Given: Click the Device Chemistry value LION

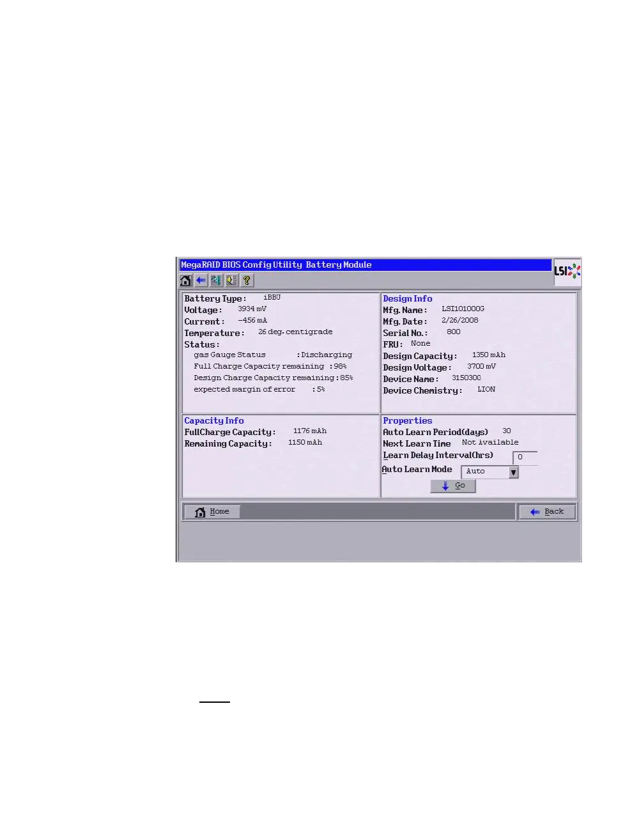Looking at the screenshot, I should point(486,390).
